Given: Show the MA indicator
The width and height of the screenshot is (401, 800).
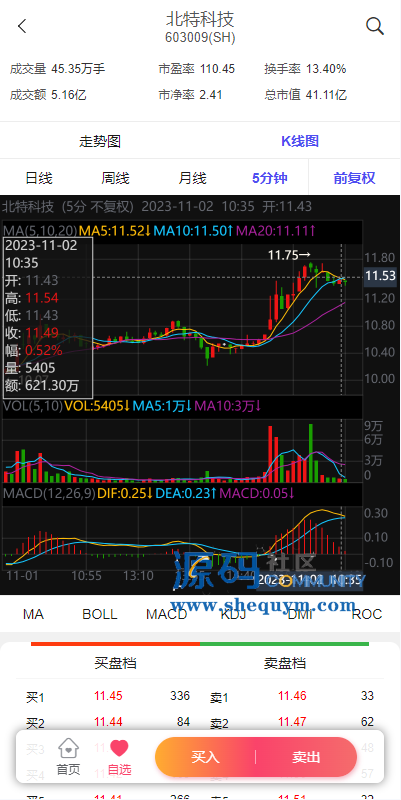Looking at the screenshot, I should (33, 614).
